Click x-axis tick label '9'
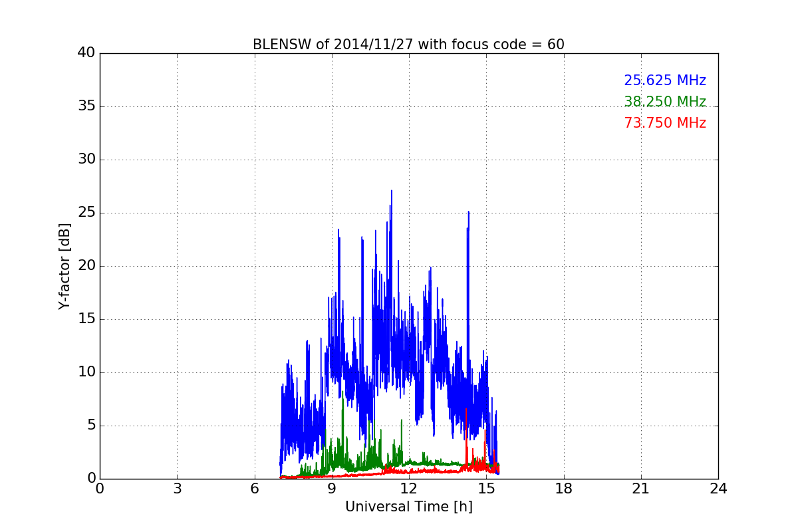The height and width of the screenshot is (532, 798). click(332, 489)
